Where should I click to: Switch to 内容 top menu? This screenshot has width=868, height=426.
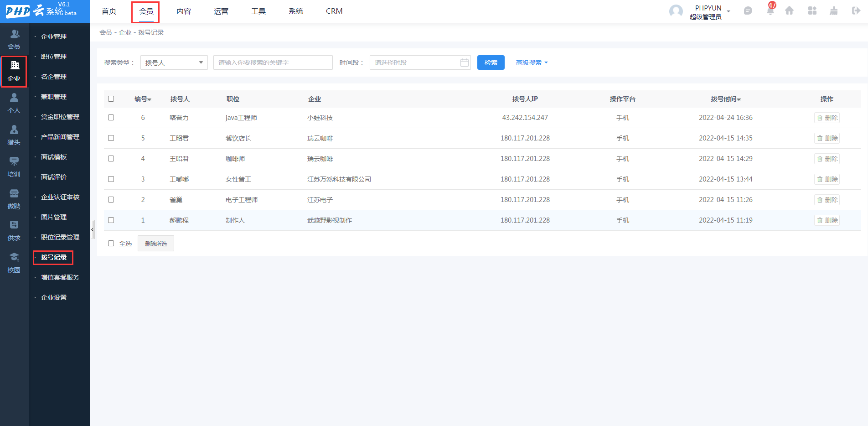pos(184,11)
